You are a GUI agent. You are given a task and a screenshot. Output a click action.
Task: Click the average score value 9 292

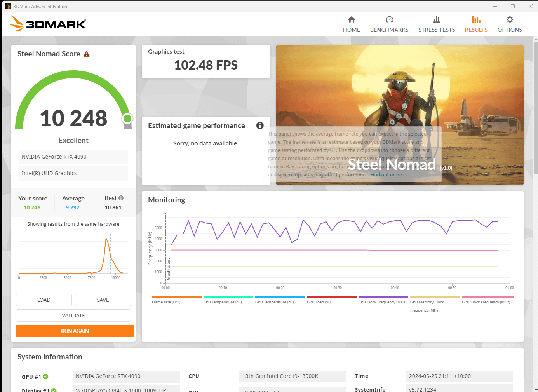[x=73, y=207]
